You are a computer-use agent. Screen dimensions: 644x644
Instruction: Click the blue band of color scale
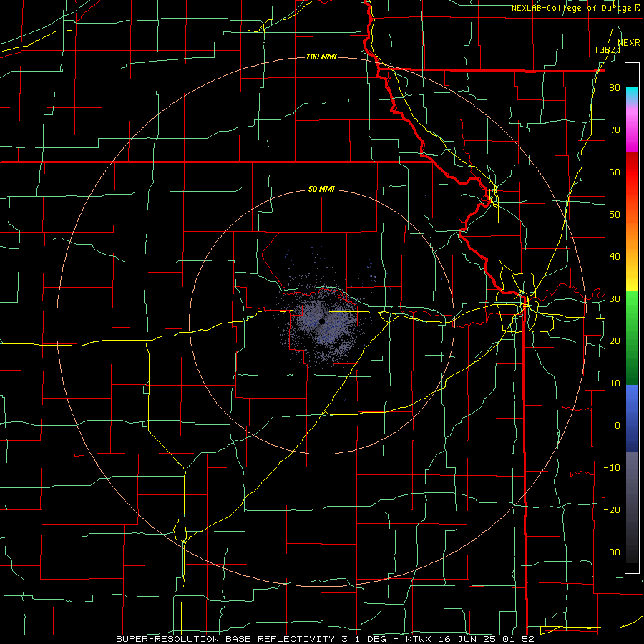click(x=632, y=419)
